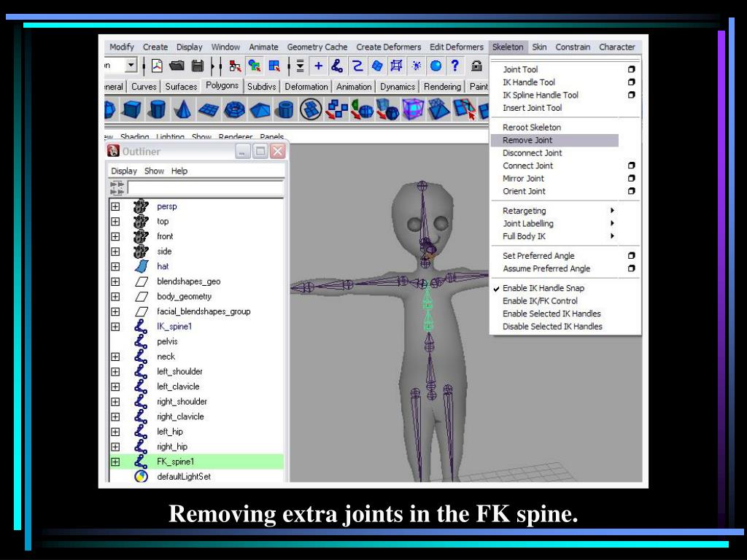Image resolution: width=747 pixels, height=560 pixels.
Task: Click the smooth polygon shelf icon
Action: tap(387, 109)
